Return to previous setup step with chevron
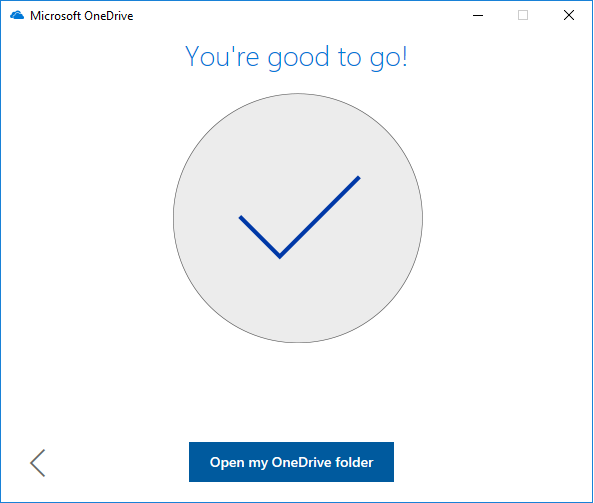Viewport: 594px width, 503px height. pos(38,462)
